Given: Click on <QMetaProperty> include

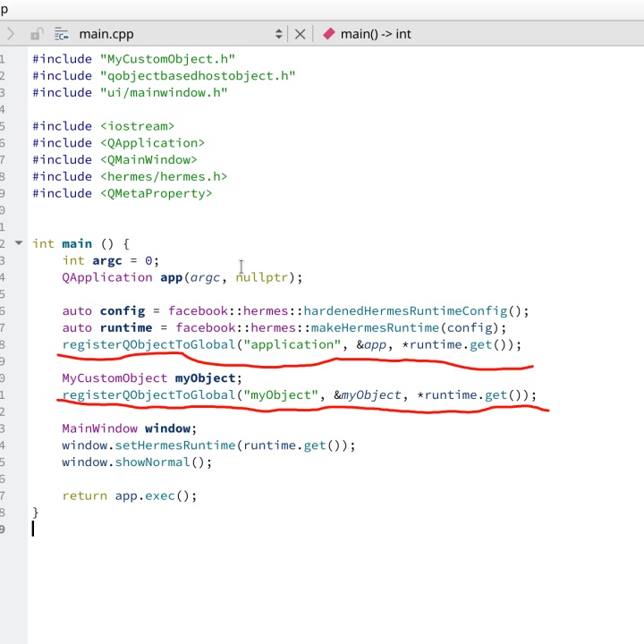Looking at the screenshot, I should tap(156, 193).
